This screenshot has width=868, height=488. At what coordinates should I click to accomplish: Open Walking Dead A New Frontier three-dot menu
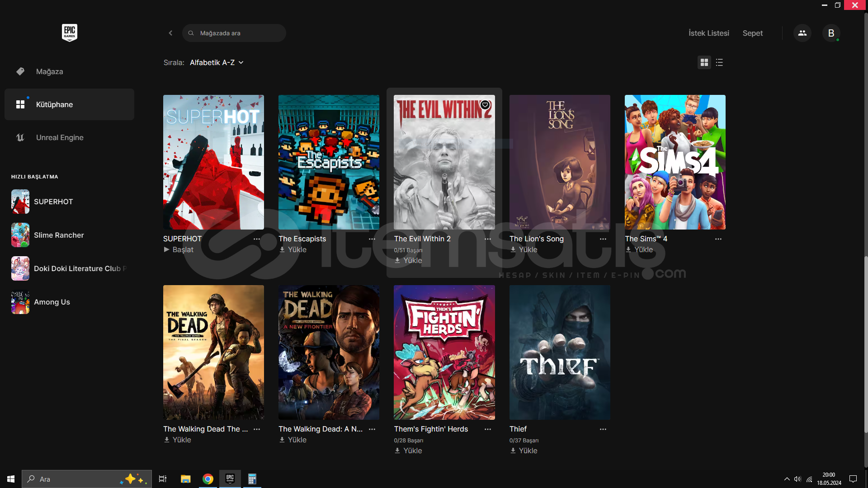pyautogui.click(x=372, y=429)
